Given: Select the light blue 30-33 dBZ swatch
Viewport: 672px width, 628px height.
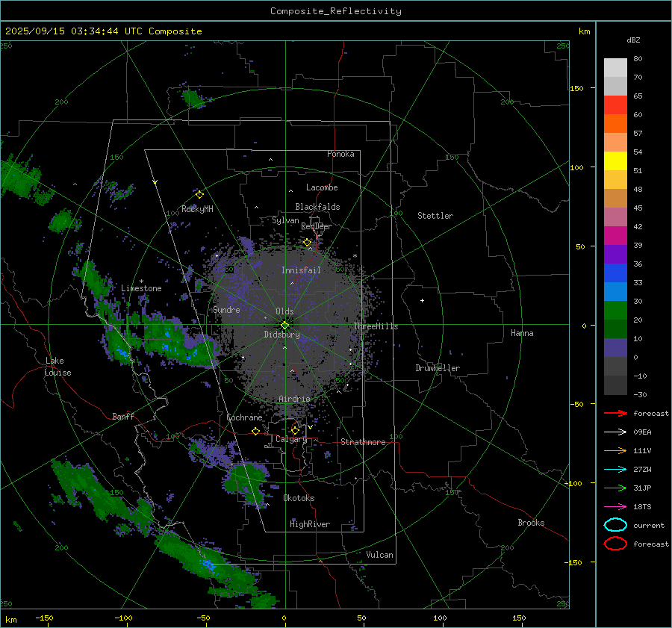Looking at the screenshot, I should (x=615, y=291).
